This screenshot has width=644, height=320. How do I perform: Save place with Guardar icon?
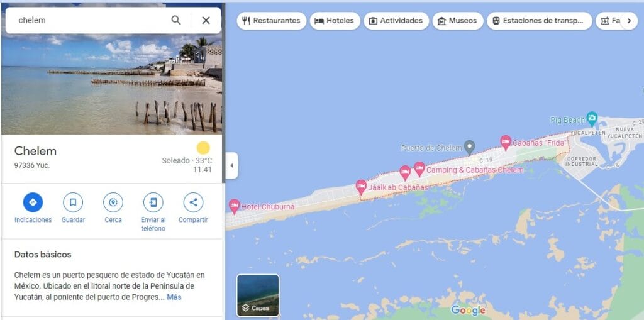click(x=73, y=202)
